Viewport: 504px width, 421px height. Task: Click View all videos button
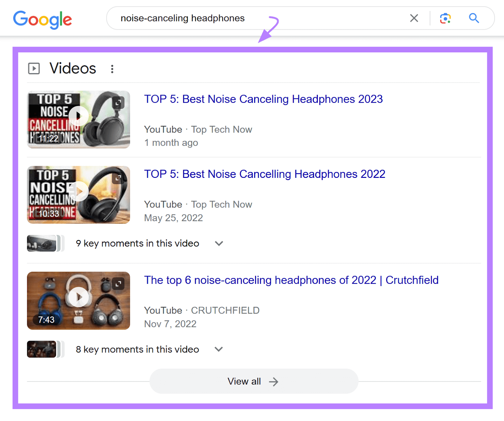tap(254, 381)
